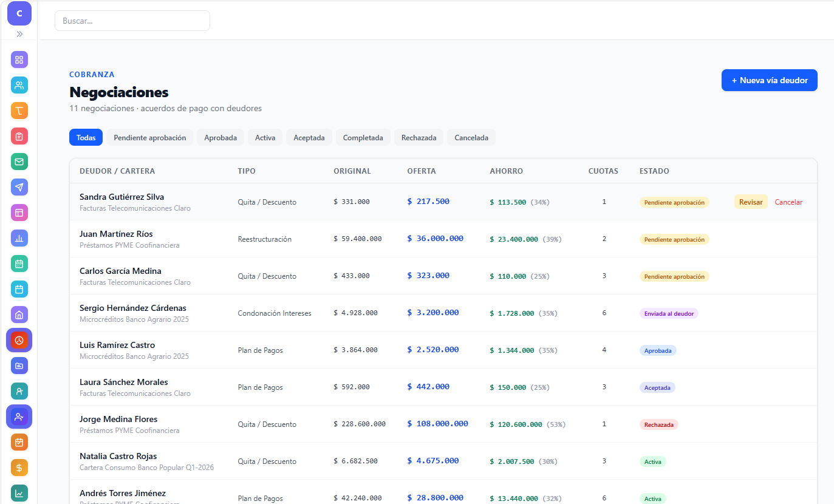Show Completada negotiations tab
Viewport: 834px width, 504px height.
363,138
